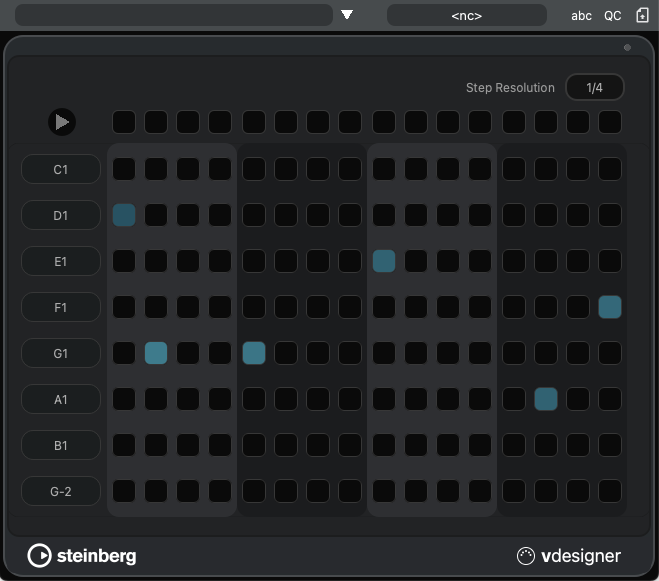The image size is (659, 581).
Task: Open the <nc> connection dropdown
Action: [466, 15]
